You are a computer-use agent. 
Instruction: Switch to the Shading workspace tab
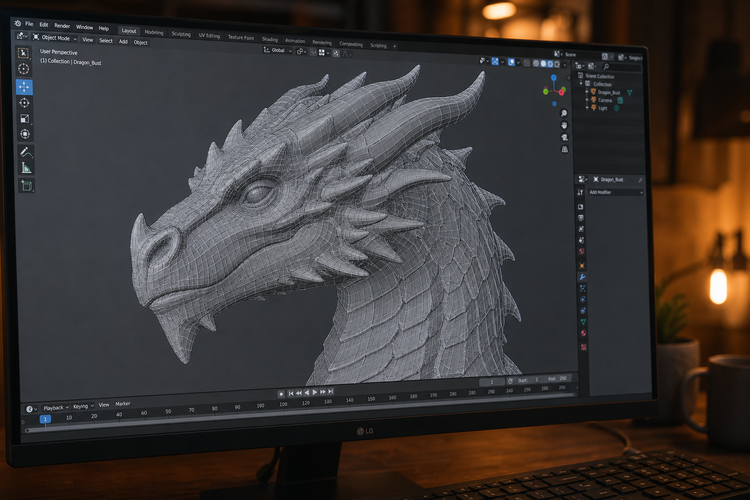[x=270, y=39]
